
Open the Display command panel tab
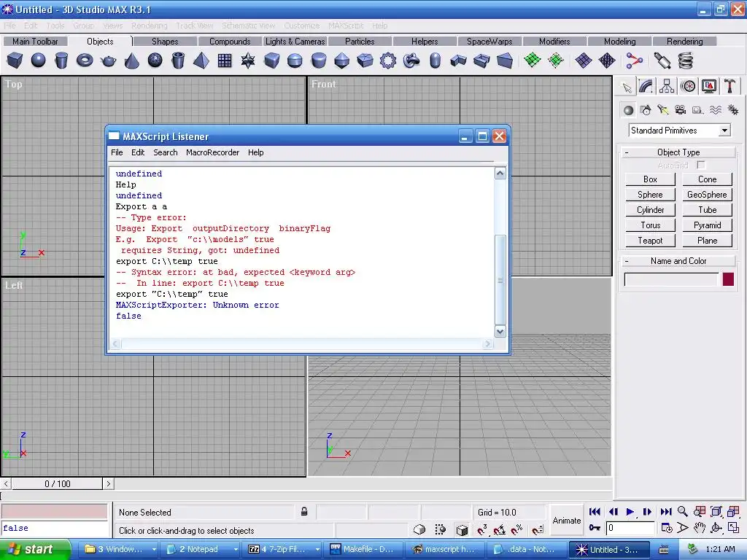709,87
